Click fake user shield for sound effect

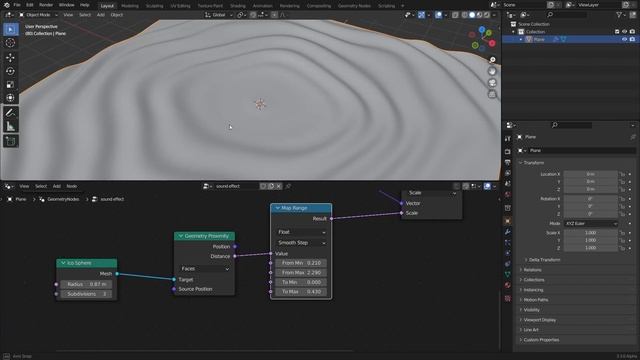click(263, 186)
